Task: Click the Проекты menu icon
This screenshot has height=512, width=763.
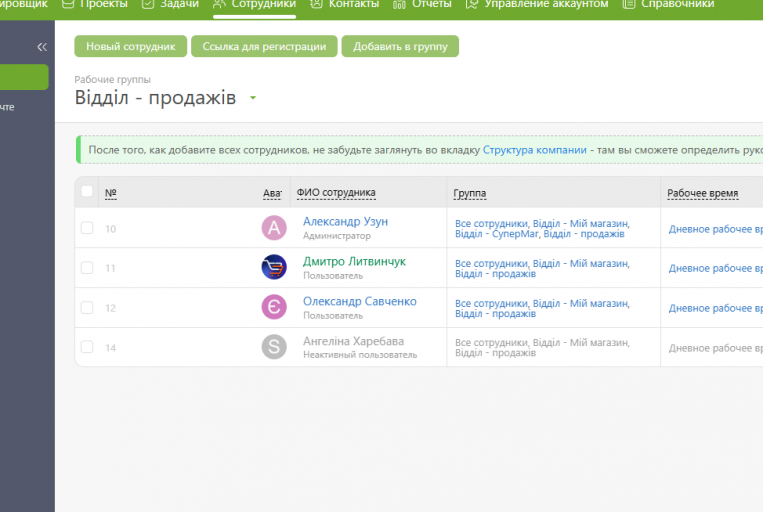Action: click(68, 4)
